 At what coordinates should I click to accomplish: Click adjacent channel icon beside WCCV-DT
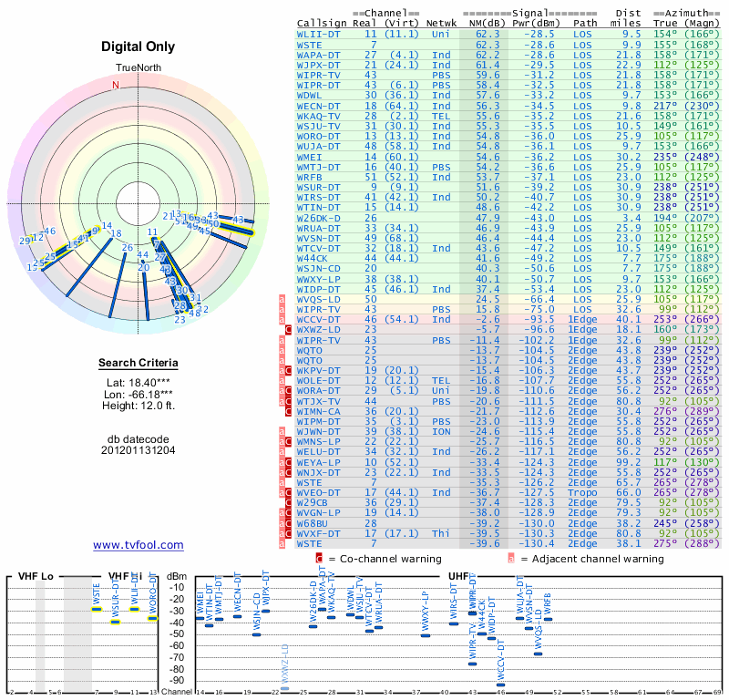pos(282,320)
